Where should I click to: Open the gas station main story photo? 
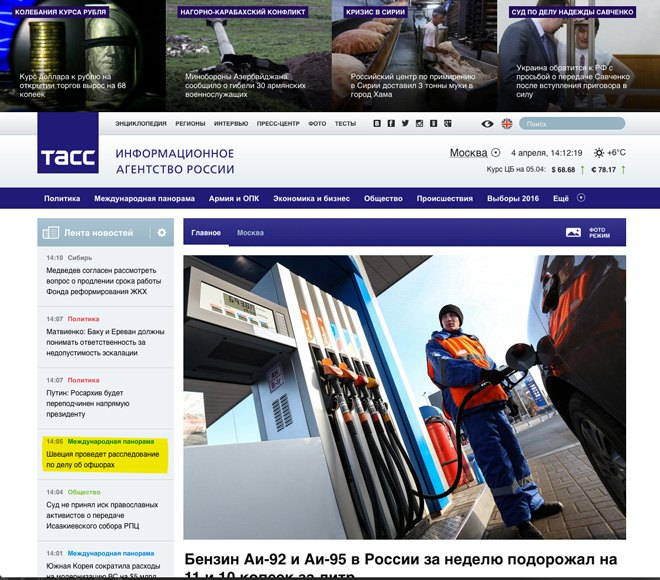click(404, 397)
